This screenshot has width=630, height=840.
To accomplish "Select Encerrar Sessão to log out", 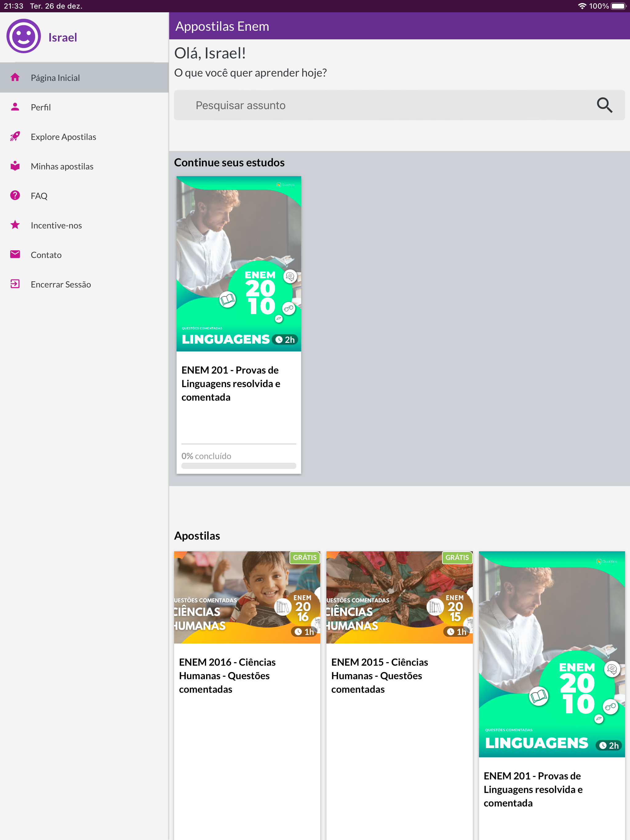I will click(x=84, y=284).
